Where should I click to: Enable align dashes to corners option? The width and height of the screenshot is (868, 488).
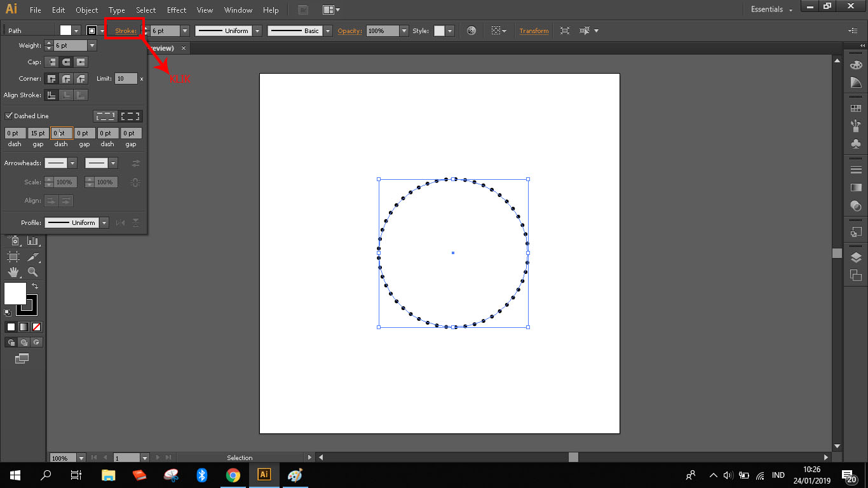coord(130,116)
